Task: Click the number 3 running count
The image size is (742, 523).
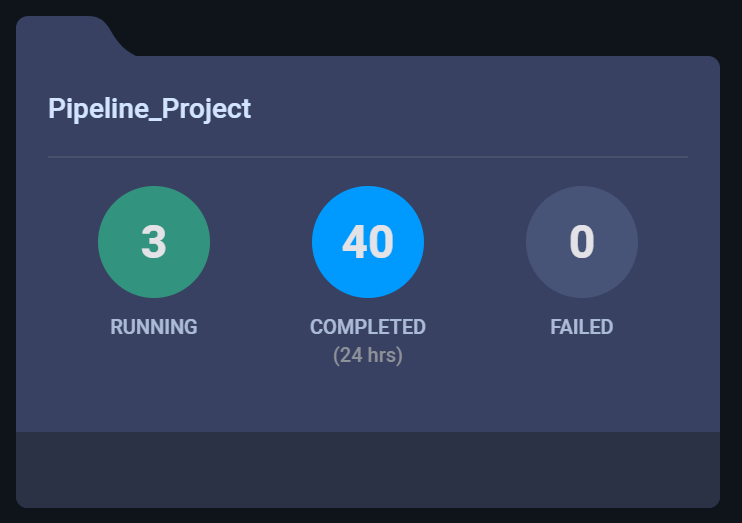Action: pos(154,242)
